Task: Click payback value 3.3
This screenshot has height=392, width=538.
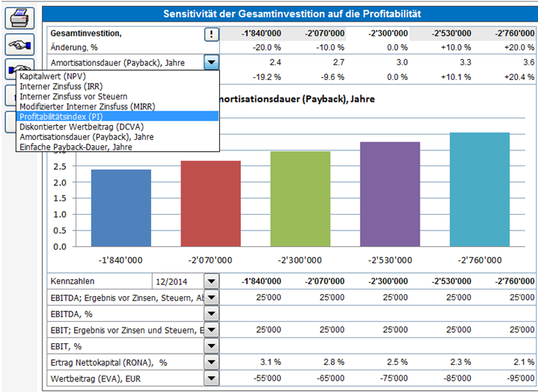Action: pyautogui.click(x=465, y=62)
